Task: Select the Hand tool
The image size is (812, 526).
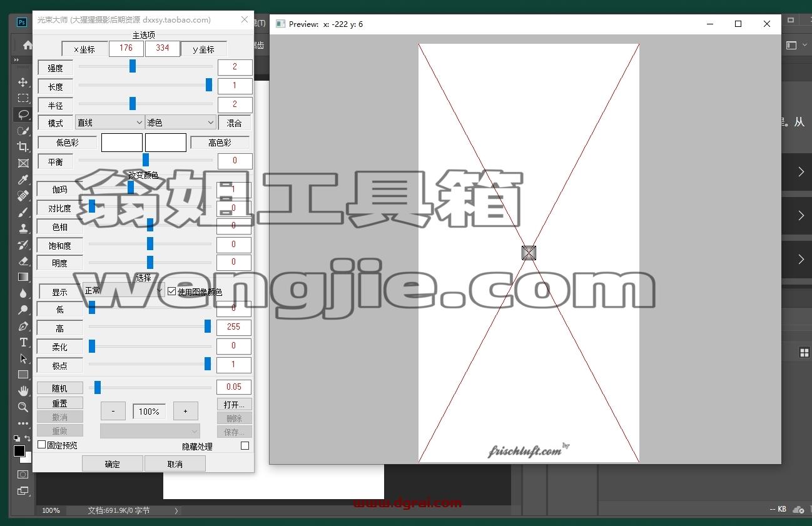Action: click(x=23, y=391)
